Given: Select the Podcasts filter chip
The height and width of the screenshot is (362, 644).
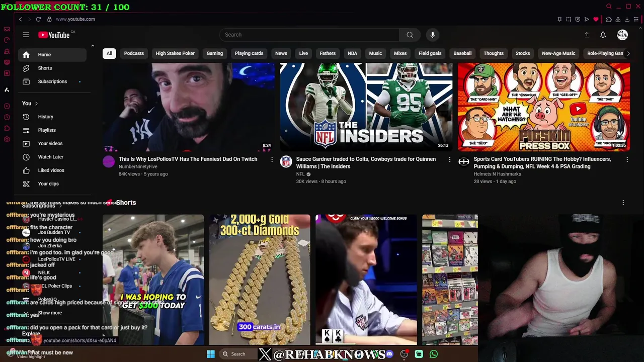Looking at the screenshot, I should point(134,53).
